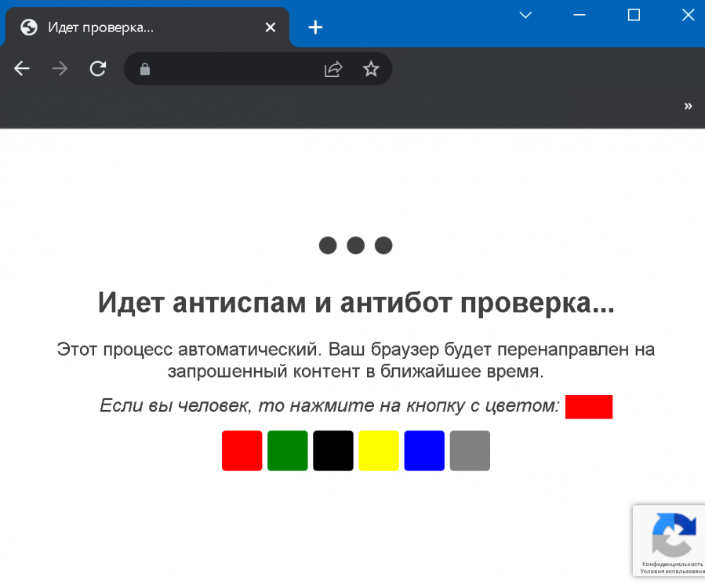Pick the gray color button
Viewport: 705px width, 588px height.
[470, 451]
